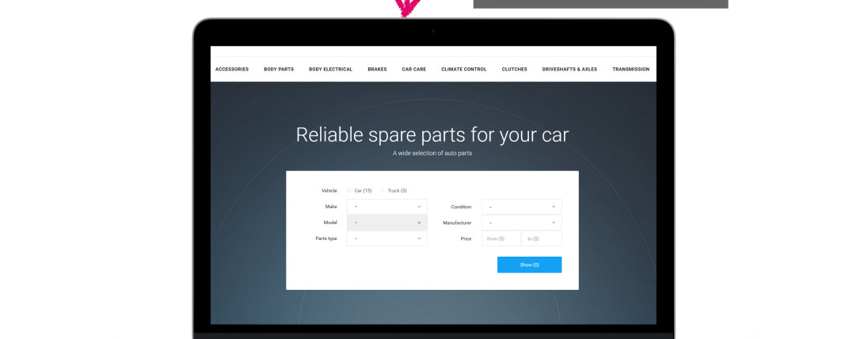Open the Transmission menu item

(630, 70)
